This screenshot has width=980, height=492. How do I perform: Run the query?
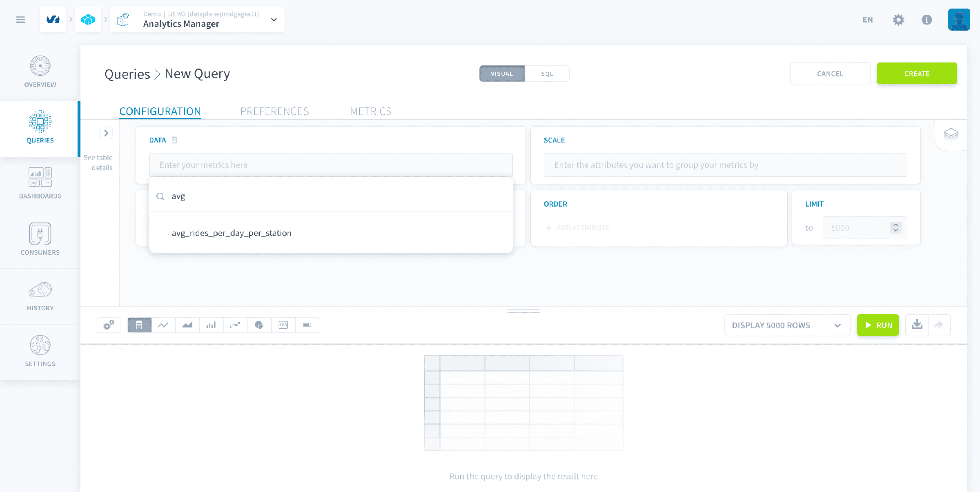click(x=878, y=325)
